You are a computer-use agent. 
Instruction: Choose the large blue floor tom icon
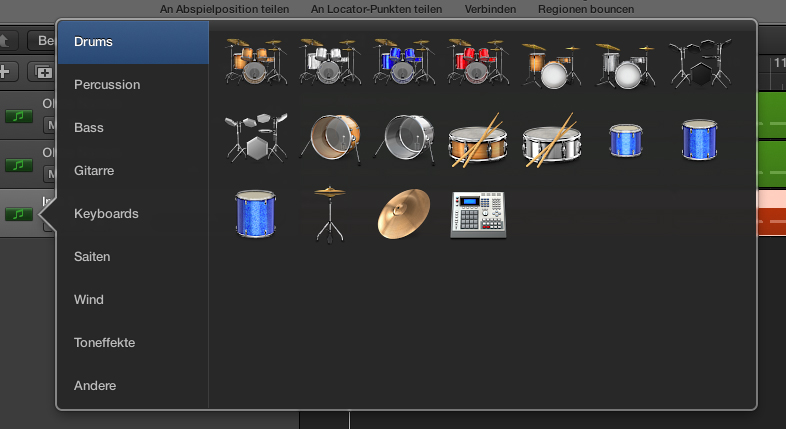tap(256, 212)
